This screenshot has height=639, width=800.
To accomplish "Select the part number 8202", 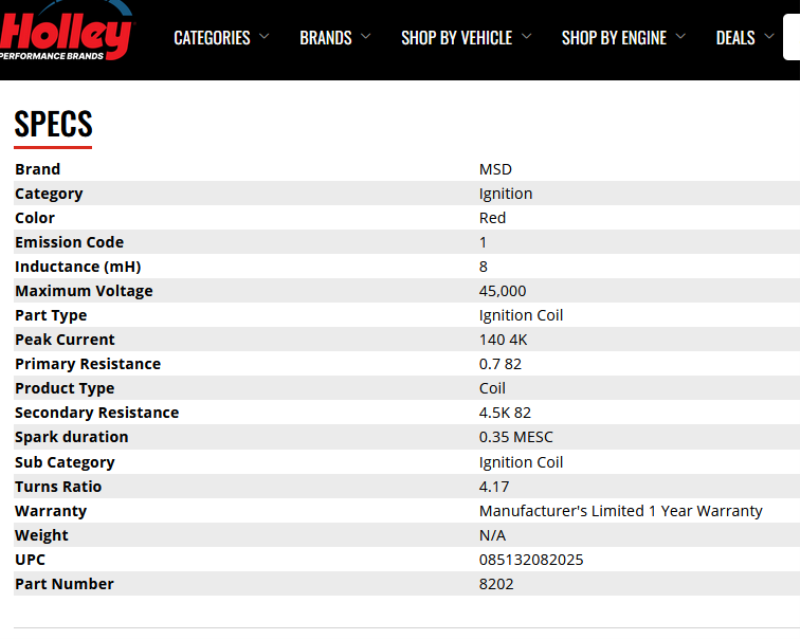I will coord(496,584).
